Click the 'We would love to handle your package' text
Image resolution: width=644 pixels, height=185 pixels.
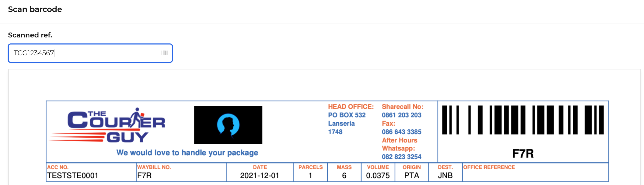coord(187,153)
